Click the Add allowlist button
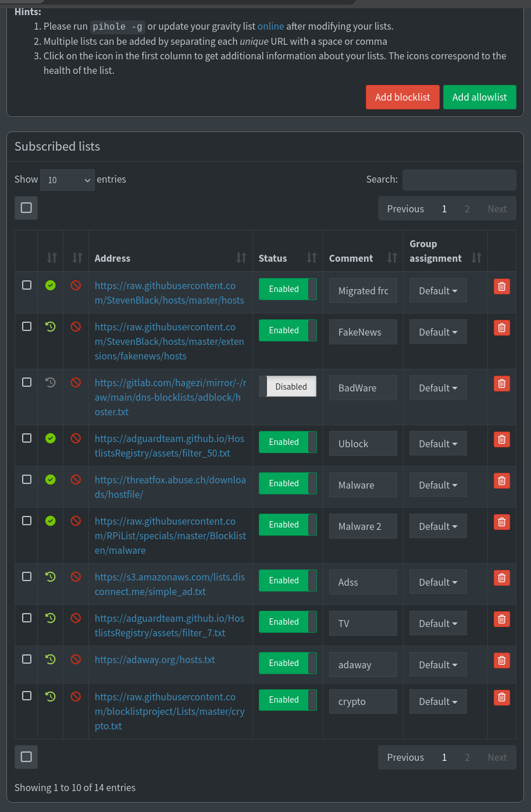Viewport: 531px width, 812px height. 480,97
